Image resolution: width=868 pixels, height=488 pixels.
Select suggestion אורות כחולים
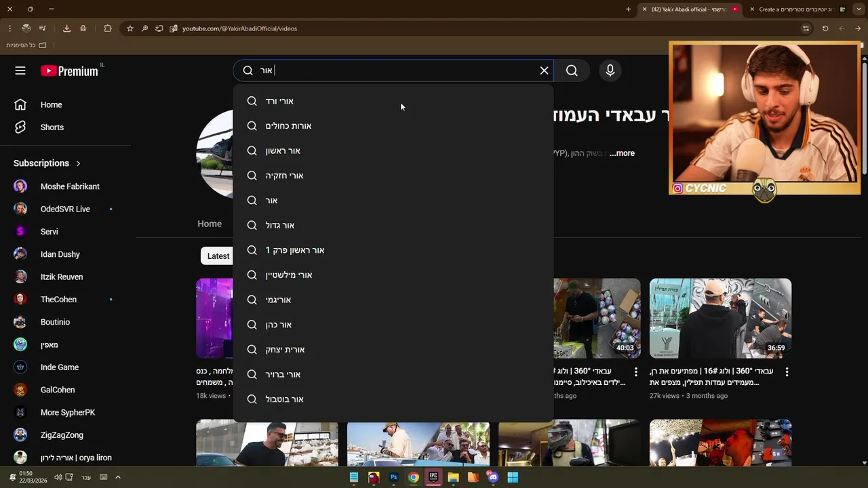coord(393,126)
